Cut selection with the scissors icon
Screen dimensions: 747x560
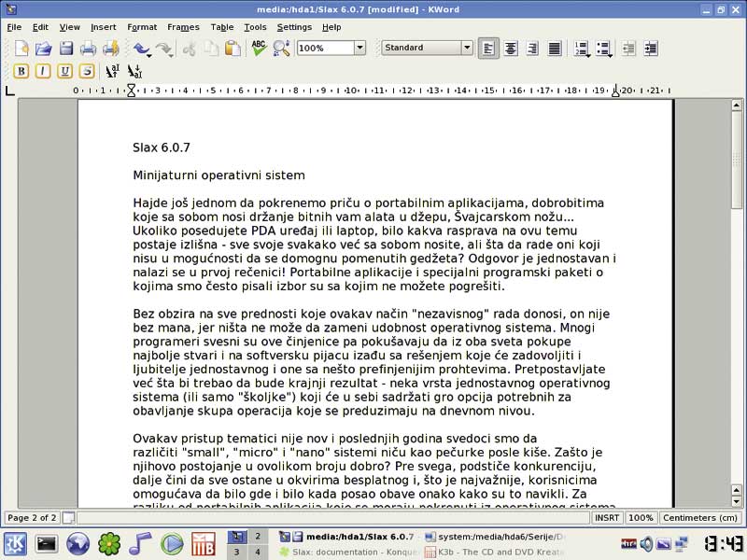click(x=190, y=49)
